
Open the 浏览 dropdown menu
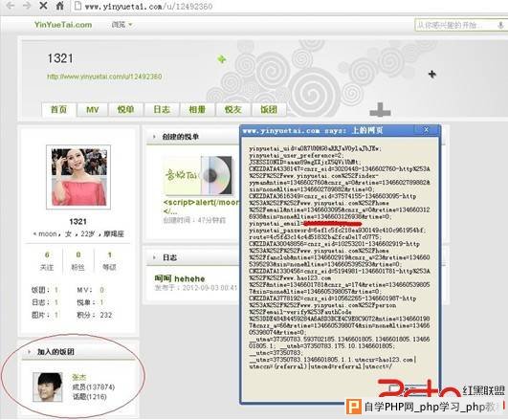coord(121,25)
